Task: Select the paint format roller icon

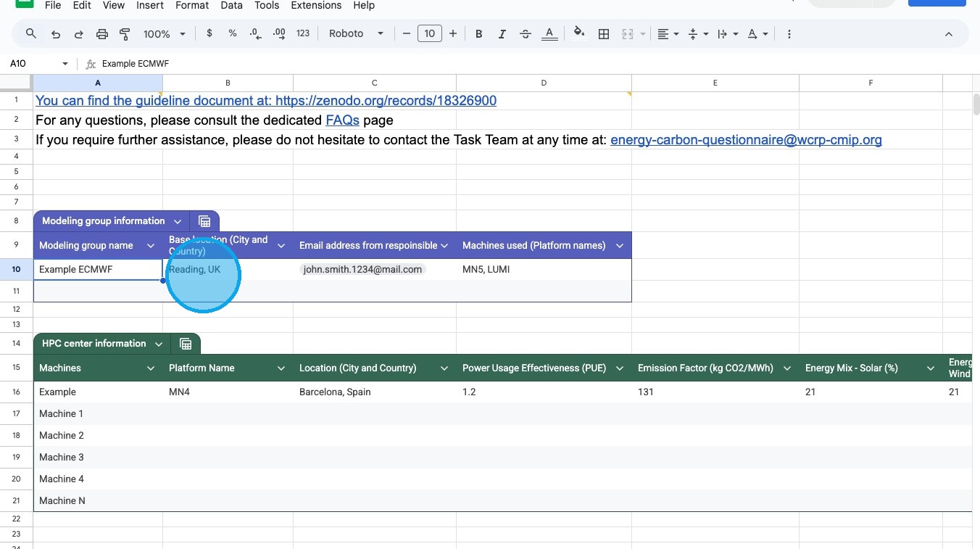Action: [x=125, y=34]
